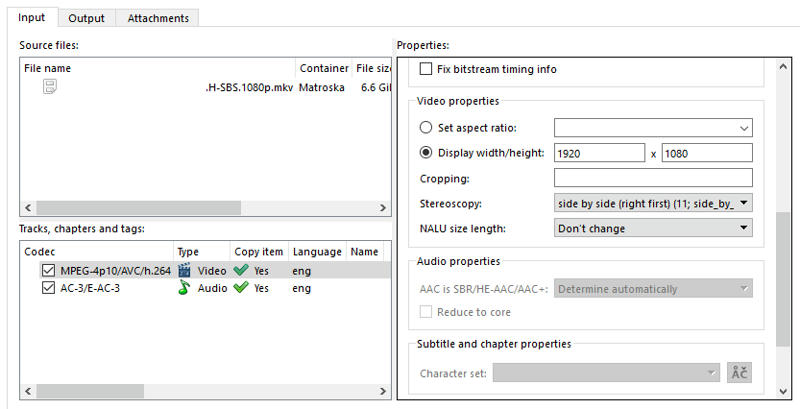Click the character set preview icon button
Viewport: 800px width, 409px height.
739,372
